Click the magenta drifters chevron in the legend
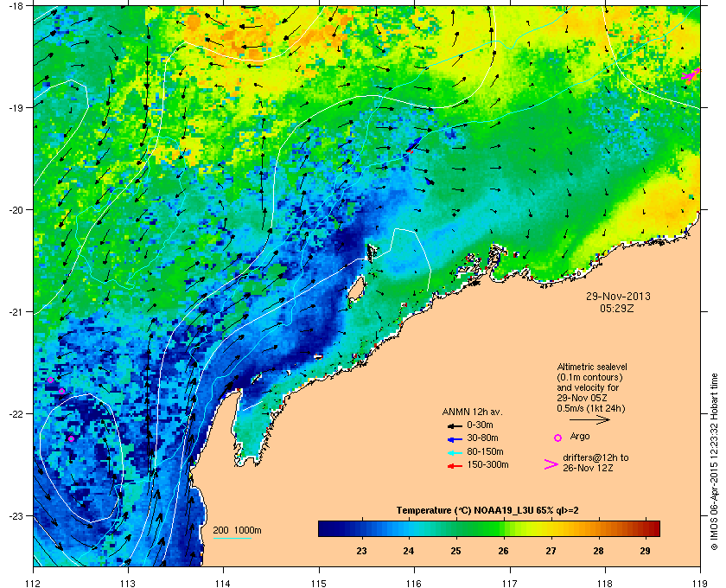 coord(551,464)
